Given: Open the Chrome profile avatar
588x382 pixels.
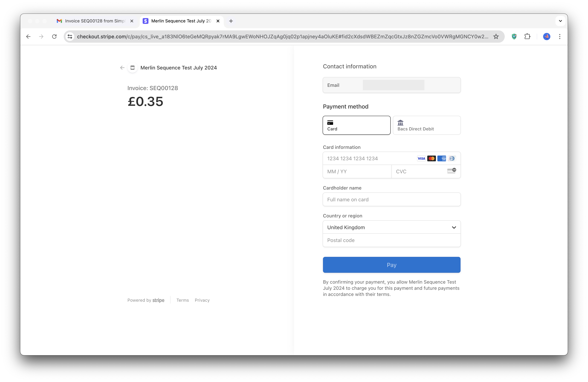Looking at the screenshot, I should click(547, 37).
